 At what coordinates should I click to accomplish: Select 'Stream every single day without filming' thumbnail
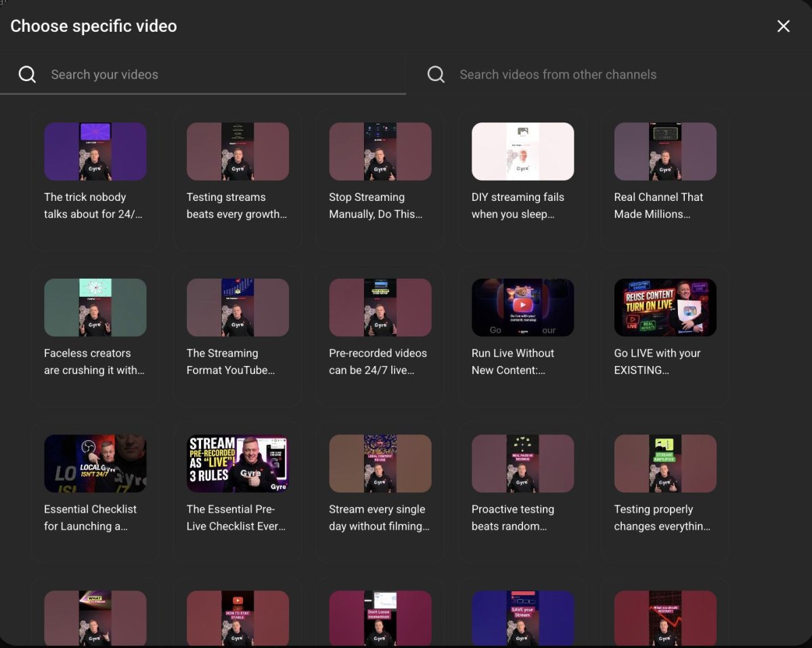pyautogui.click(x=380, y=463)
